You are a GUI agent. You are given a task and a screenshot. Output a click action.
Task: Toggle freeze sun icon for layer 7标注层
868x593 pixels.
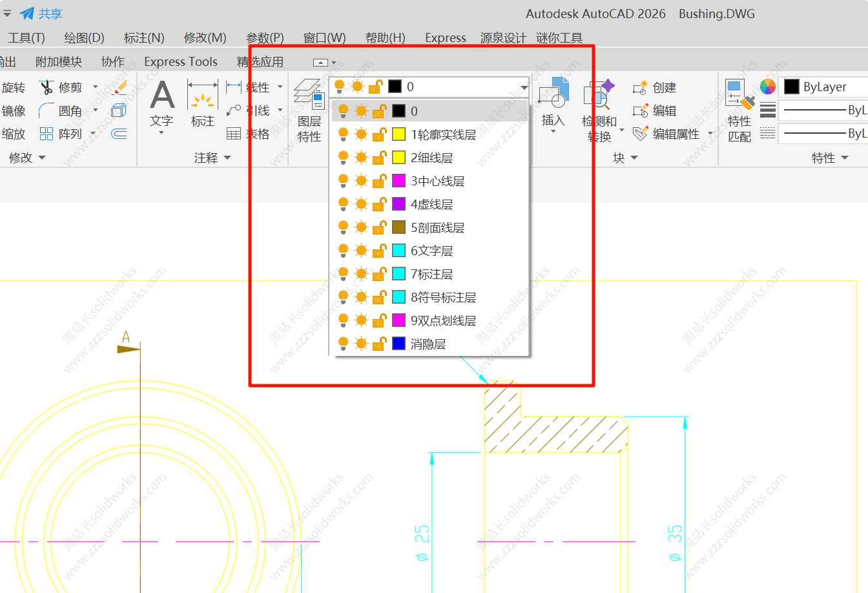[361, 274]
